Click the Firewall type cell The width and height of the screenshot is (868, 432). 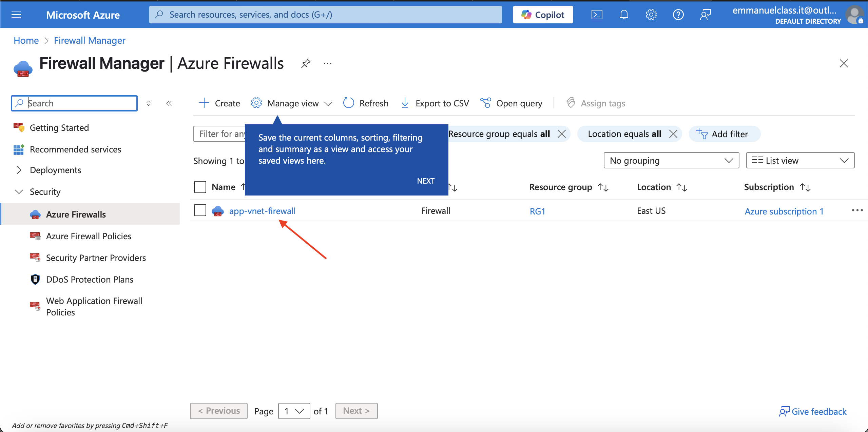coord(436,211)
